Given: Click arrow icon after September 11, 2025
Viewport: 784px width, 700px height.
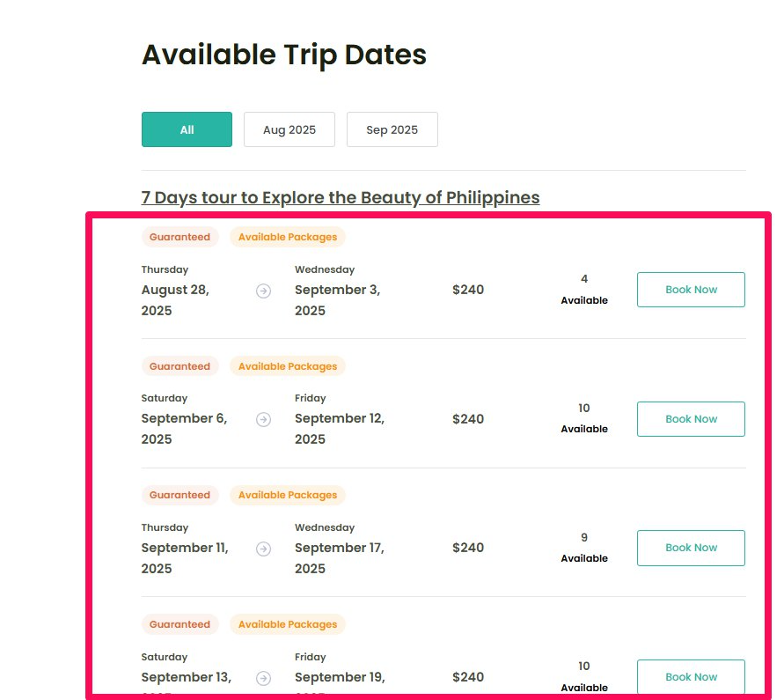Looking at the screenshot, I should coord(263,549).
